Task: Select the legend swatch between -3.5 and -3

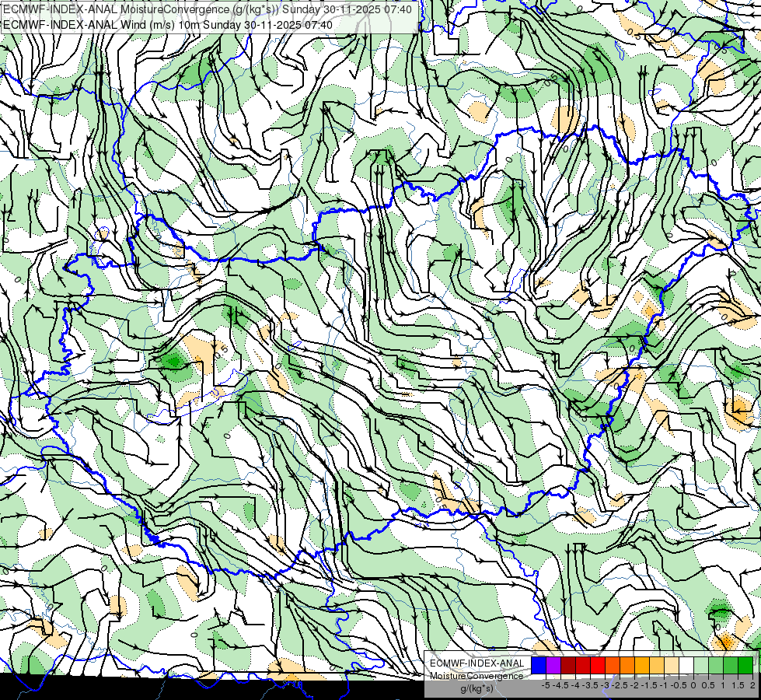Action: (598, 665)
